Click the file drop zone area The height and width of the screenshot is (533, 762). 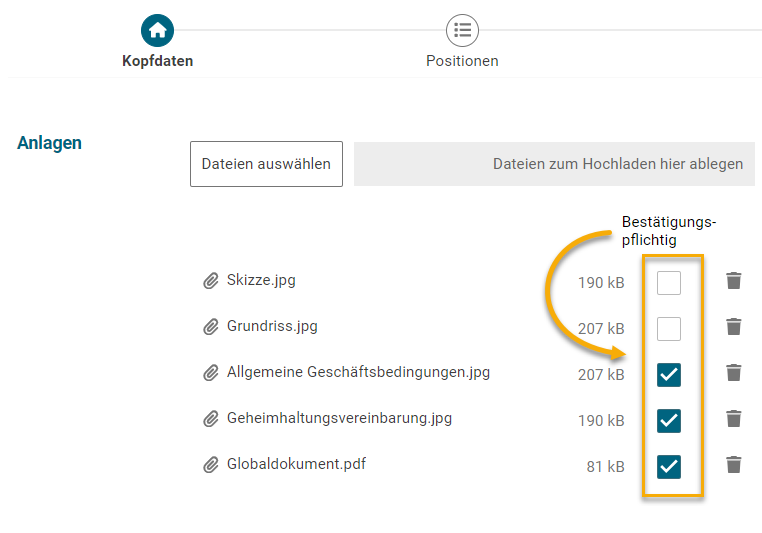[554, 164]
